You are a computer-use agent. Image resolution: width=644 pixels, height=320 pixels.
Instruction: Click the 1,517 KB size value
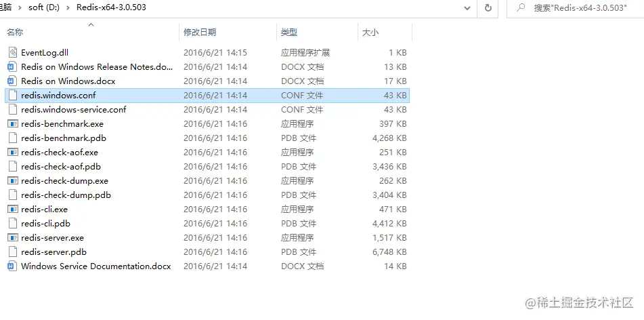[x=389, y=238]
